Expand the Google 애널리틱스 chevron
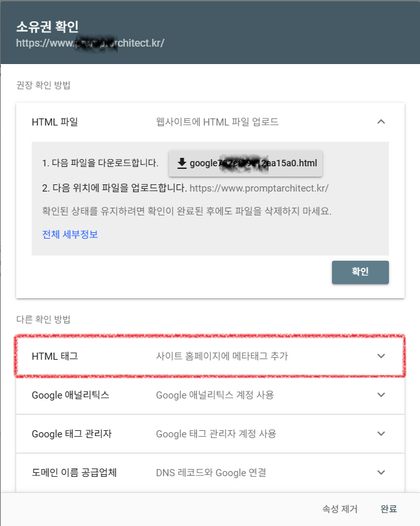The height and width of the screenshot is (526, 420). point(381,395)
